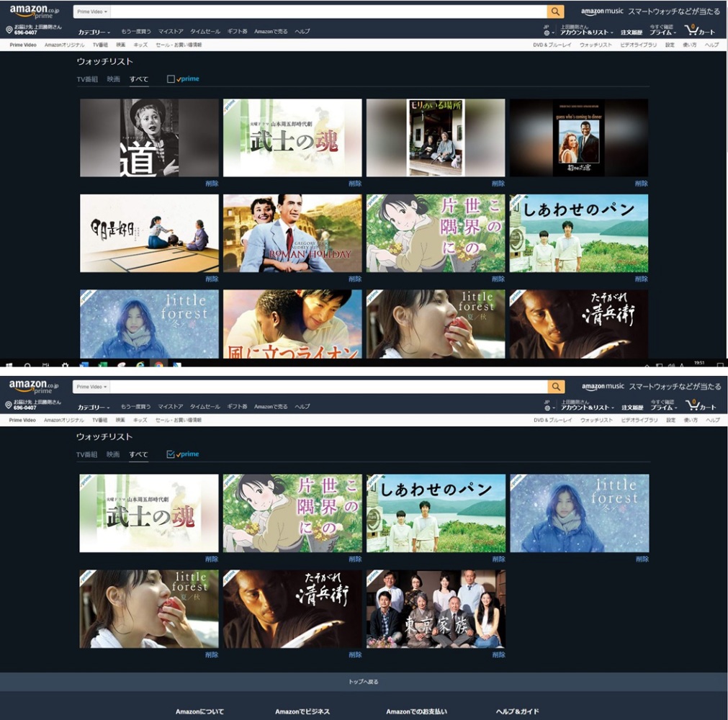Click the orange search magnifier in upper window
Viewport: 728px width, 720px height.
[x=555, y=12]
